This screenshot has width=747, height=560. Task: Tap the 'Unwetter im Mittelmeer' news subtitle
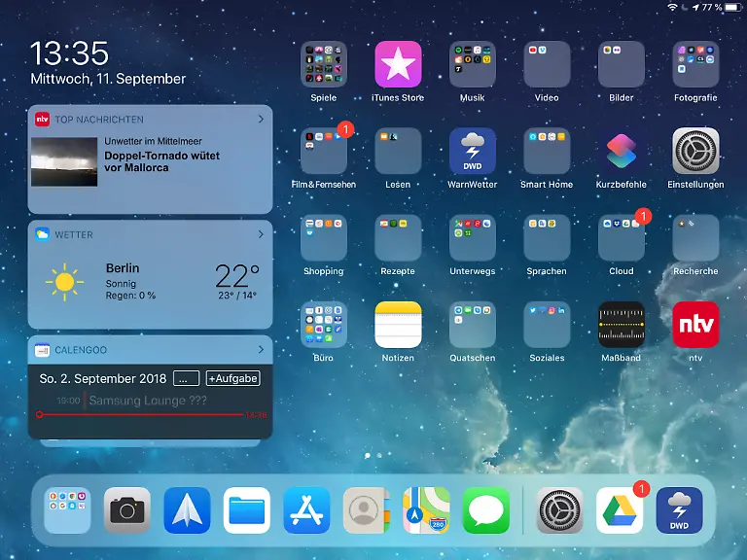[x=153, y=141]
